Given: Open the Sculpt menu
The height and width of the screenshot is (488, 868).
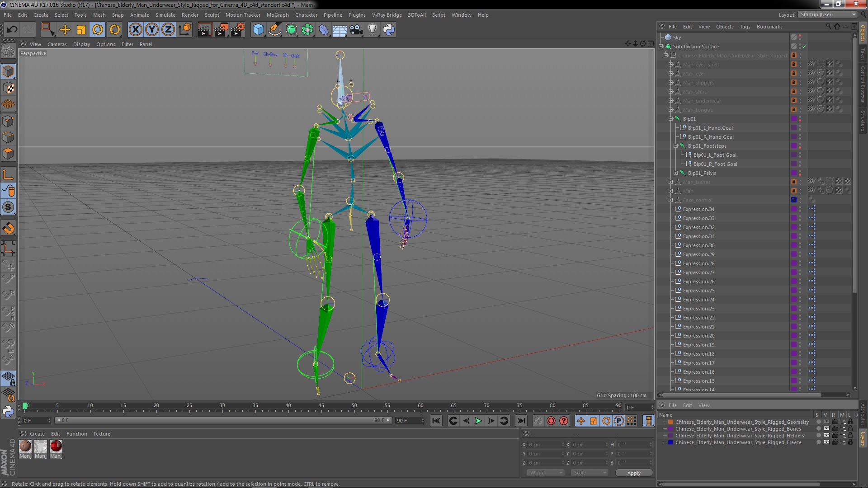Looking at the screenshot, I should pos(212,15).
